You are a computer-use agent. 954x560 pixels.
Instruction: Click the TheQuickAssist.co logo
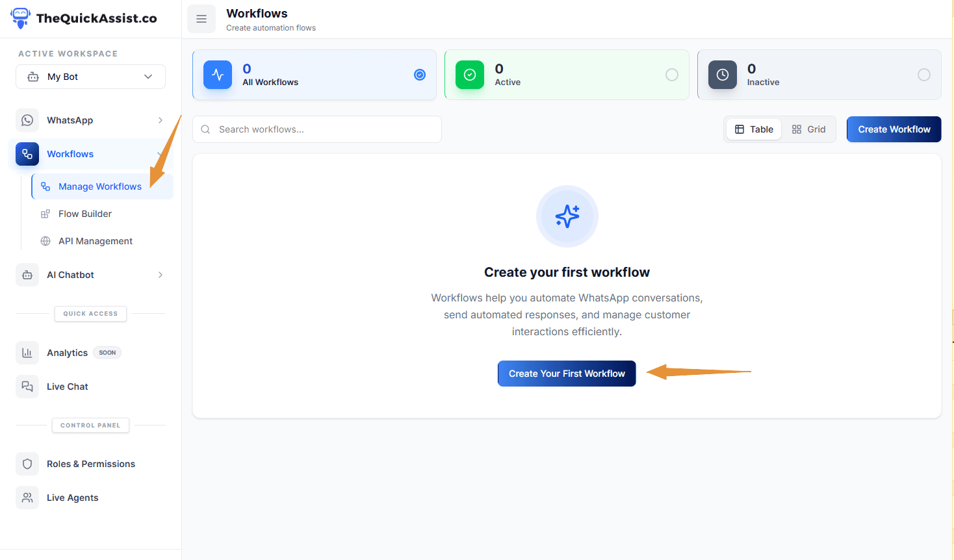click(x=83, y=18)
